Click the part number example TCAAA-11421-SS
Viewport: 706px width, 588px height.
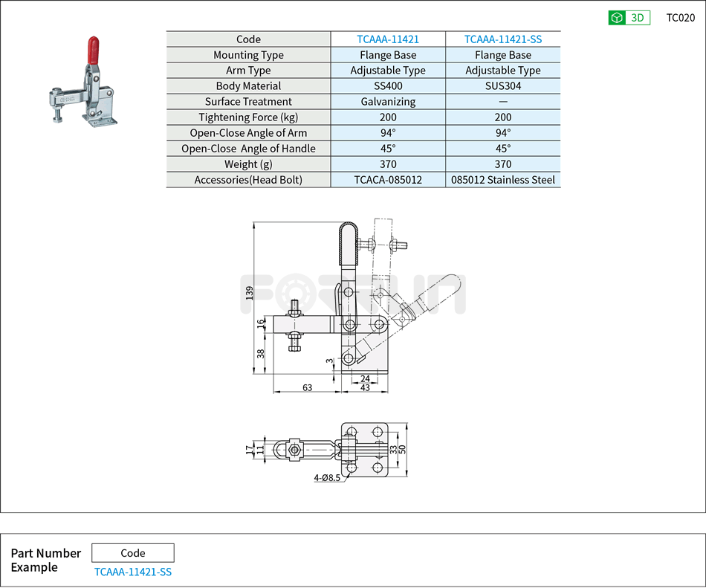pyautogui.click(x=132, y=572)
